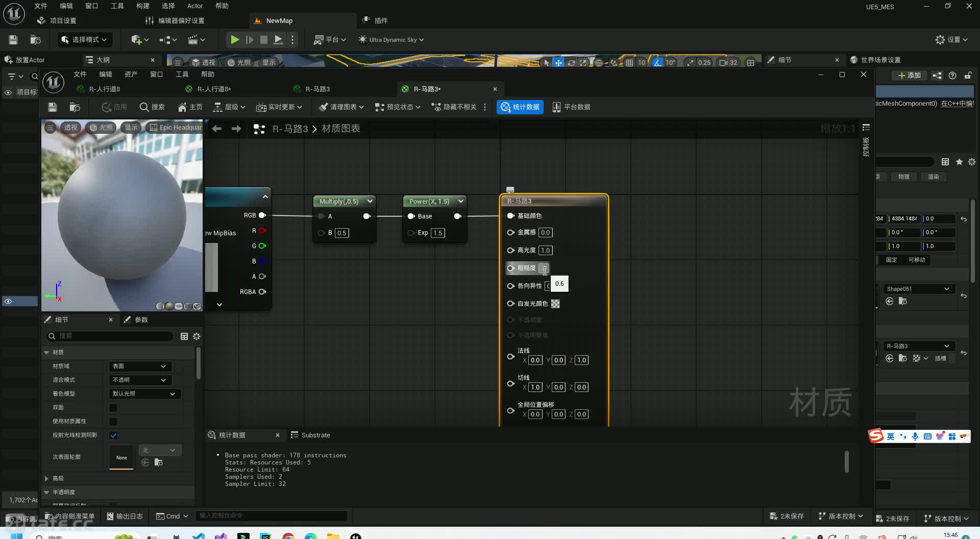
Task: Open the Ultra Dynamic Sky dropdown
Action: 391,40
